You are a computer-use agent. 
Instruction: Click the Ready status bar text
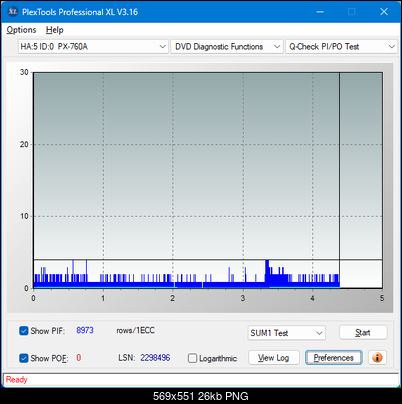16,379
